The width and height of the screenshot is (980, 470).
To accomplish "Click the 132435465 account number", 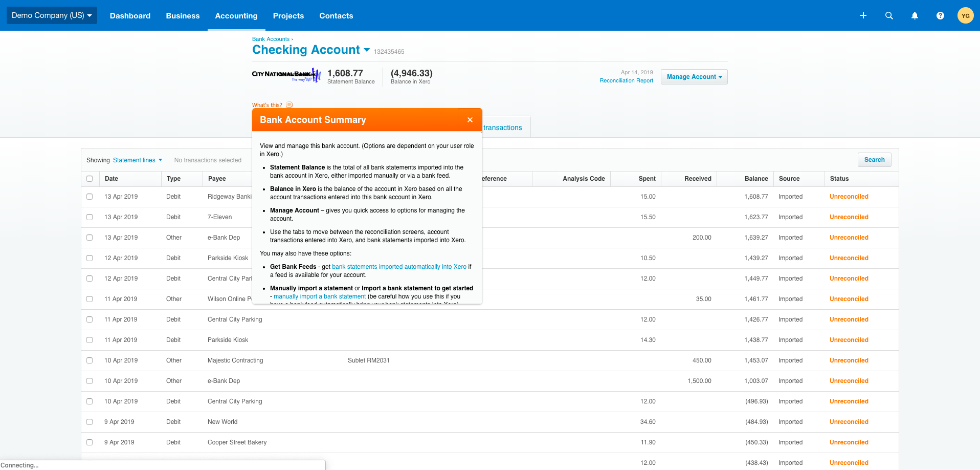I will (x=389, y=52).
